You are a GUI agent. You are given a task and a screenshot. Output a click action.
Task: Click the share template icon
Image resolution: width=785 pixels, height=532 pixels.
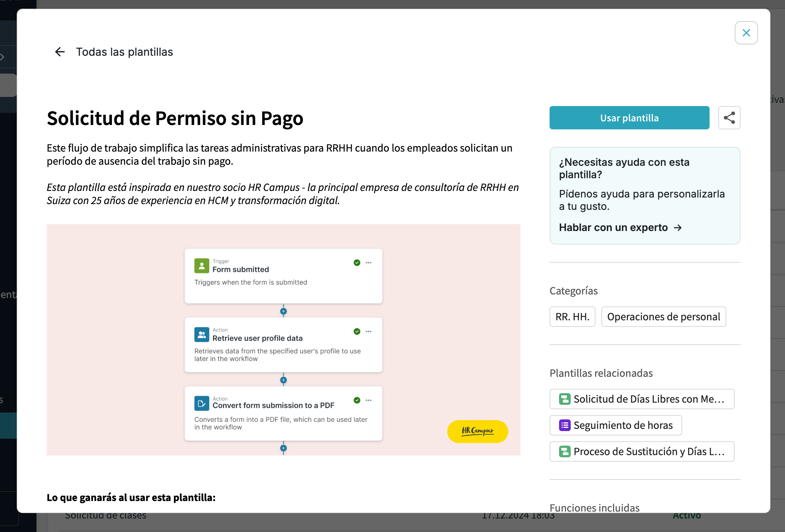729,118
